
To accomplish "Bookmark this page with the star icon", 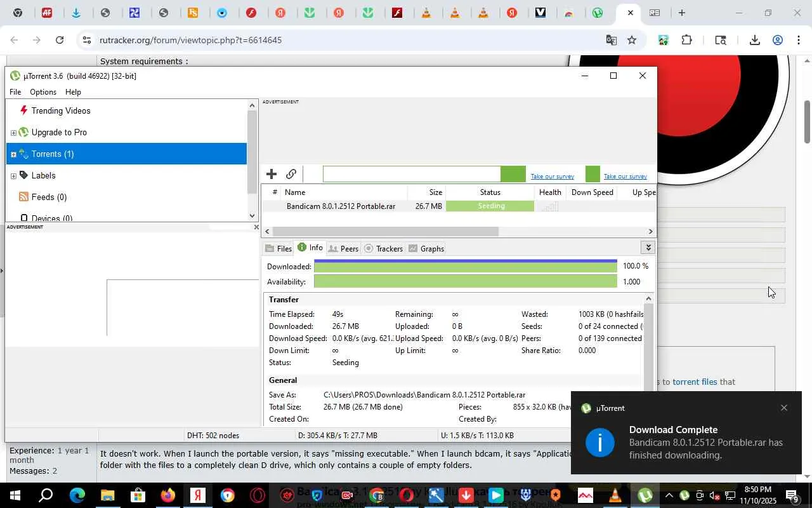I will 632,40.
